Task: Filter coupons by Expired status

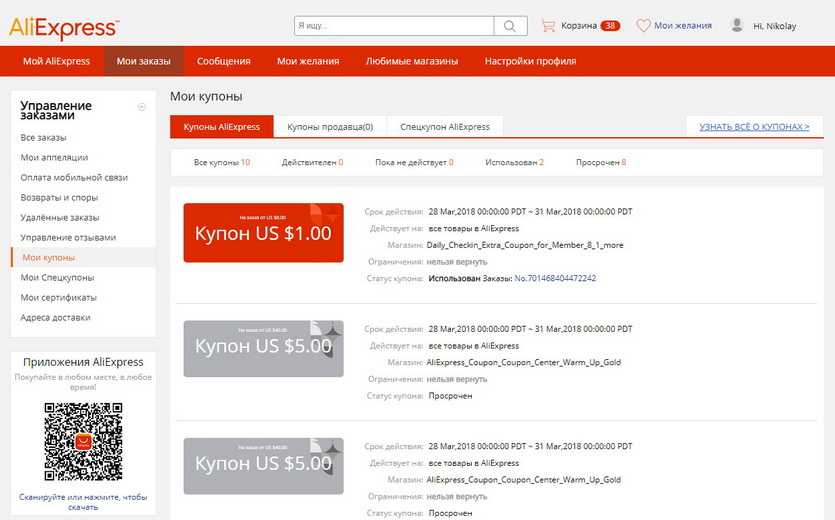Action: pos(601,162)
